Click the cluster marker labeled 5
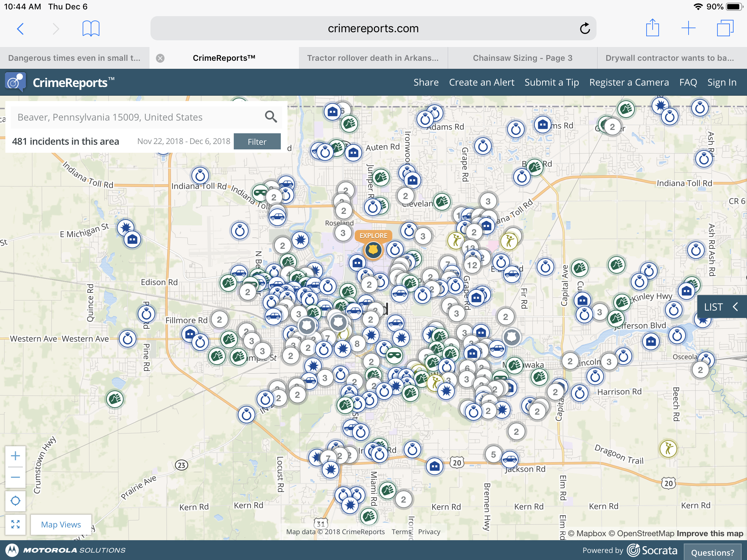Image resolution: width=747 pixels, height=560 pixels. pyautogui.click(x=493, y=455)
